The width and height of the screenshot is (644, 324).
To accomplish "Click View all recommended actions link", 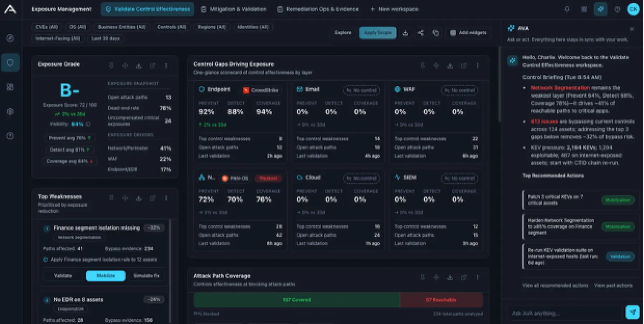I will click(x=555, y=285).
